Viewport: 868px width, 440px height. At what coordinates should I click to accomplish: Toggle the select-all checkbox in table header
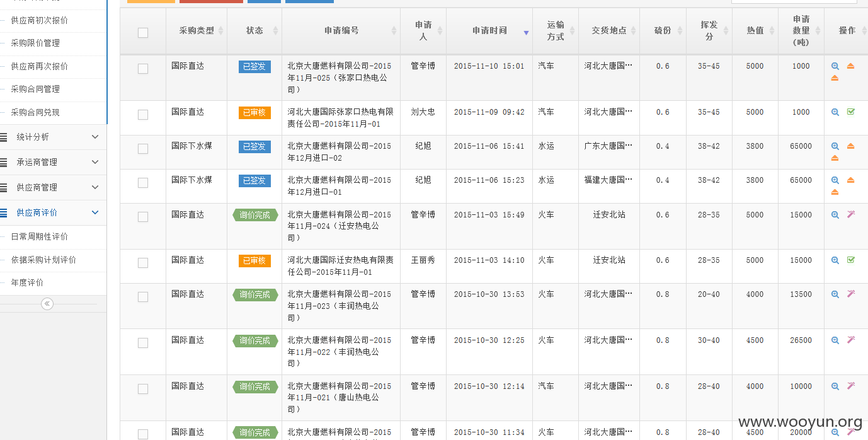[143, 33]
